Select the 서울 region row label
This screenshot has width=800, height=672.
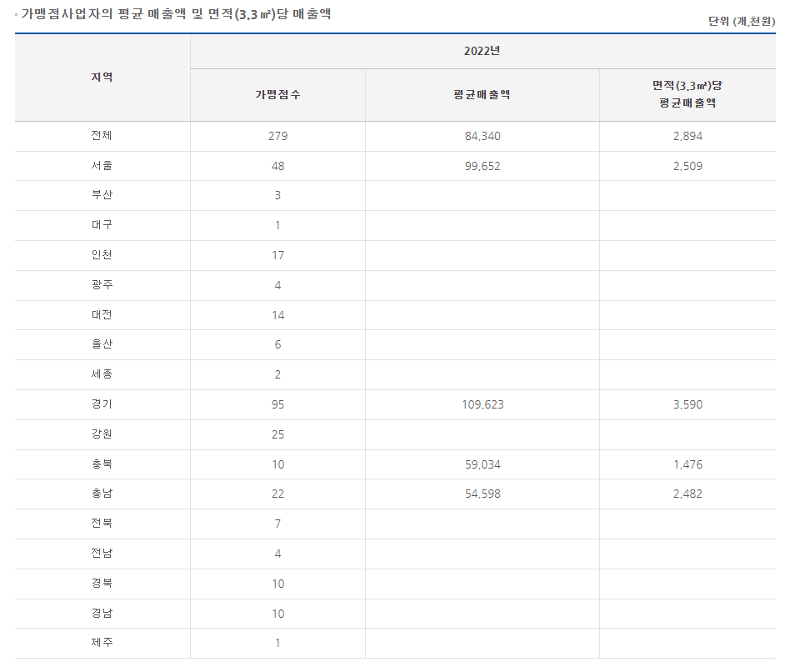102,166
